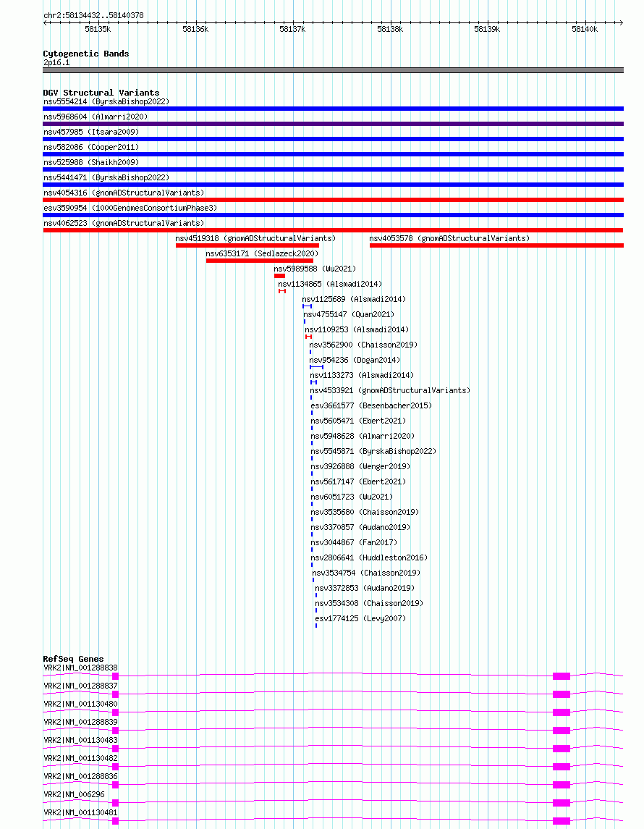Click the 2p16.1 band label

(56, 62)
